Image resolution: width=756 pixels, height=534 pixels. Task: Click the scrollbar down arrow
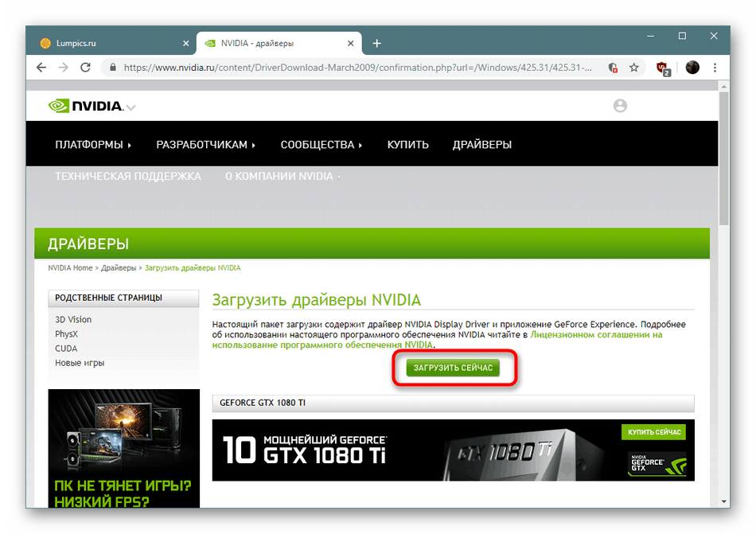(x=723, y=501)
